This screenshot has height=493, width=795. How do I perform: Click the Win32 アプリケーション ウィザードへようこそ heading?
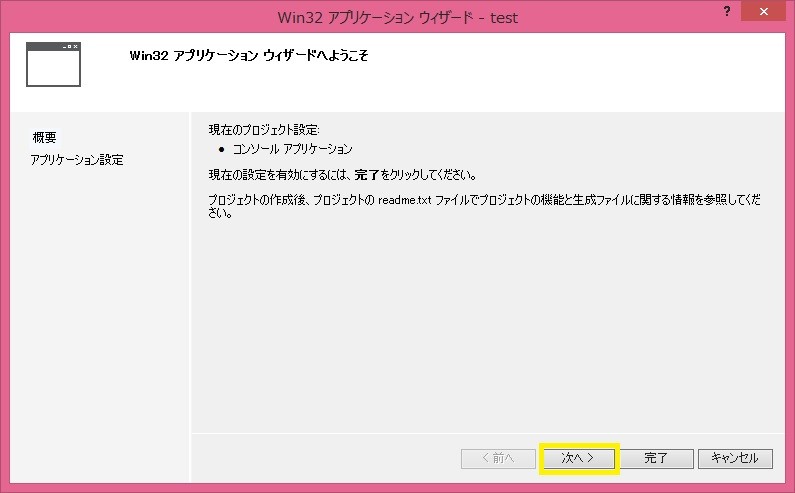249,55
